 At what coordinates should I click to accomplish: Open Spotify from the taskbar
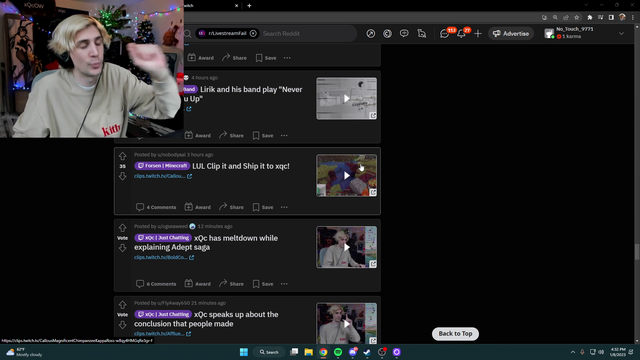click(x=338, y=352)
